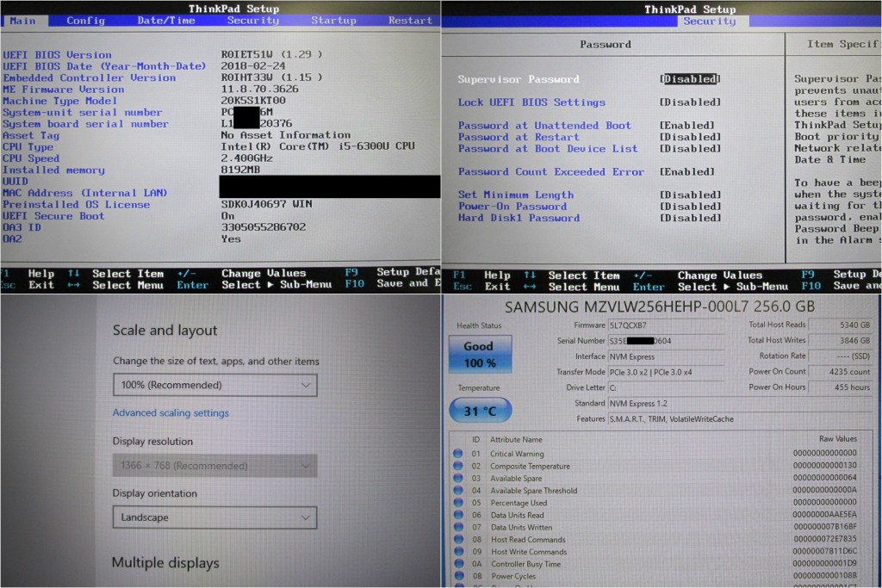Click the UEFI BIOS Date value 2018-02-24
Screen dimensions: 882x588
(x=252, y=65)
